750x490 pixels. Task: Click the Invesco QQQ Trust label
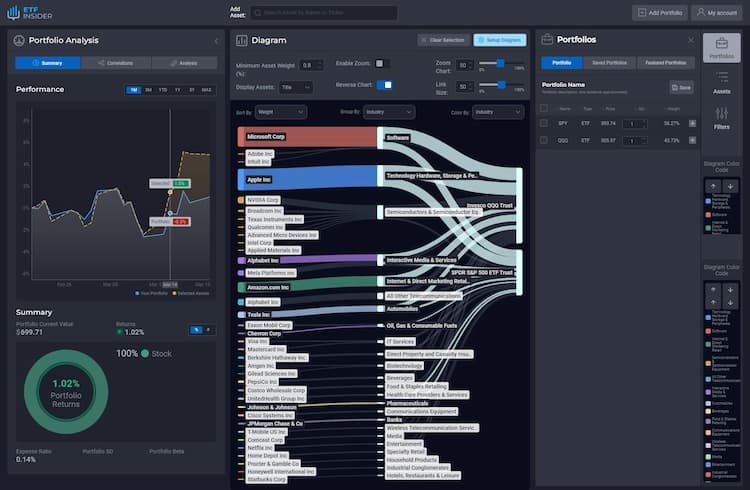(x=489, y=205)
